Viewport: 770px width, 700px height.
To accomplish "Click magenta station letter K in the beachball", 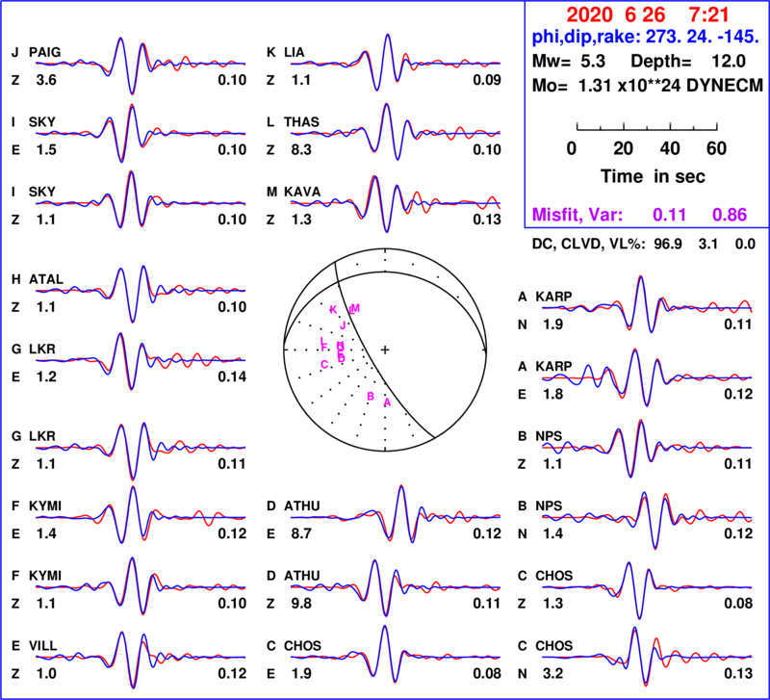I will 333,309.
